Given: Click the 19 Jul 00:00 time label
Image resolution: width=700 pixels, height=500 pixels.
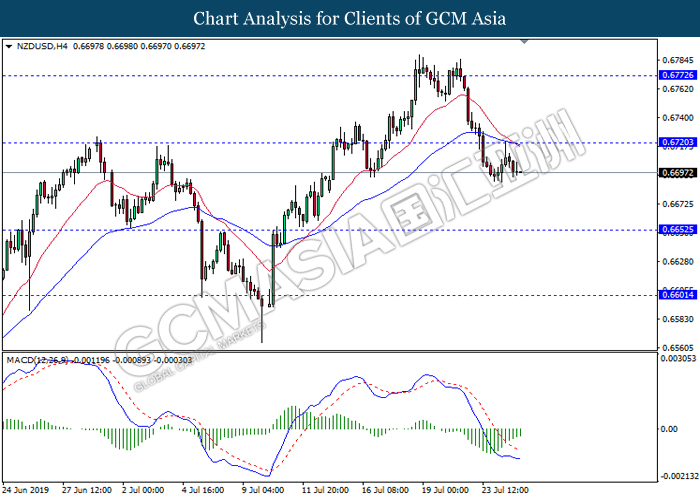Looking at the screenshot, I should point(445,490).
